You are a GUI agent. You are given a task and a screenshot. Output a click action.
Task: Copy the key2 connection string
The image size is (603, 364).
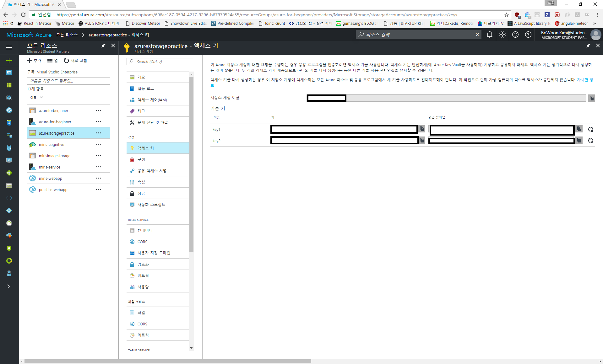tap(579, 140)
